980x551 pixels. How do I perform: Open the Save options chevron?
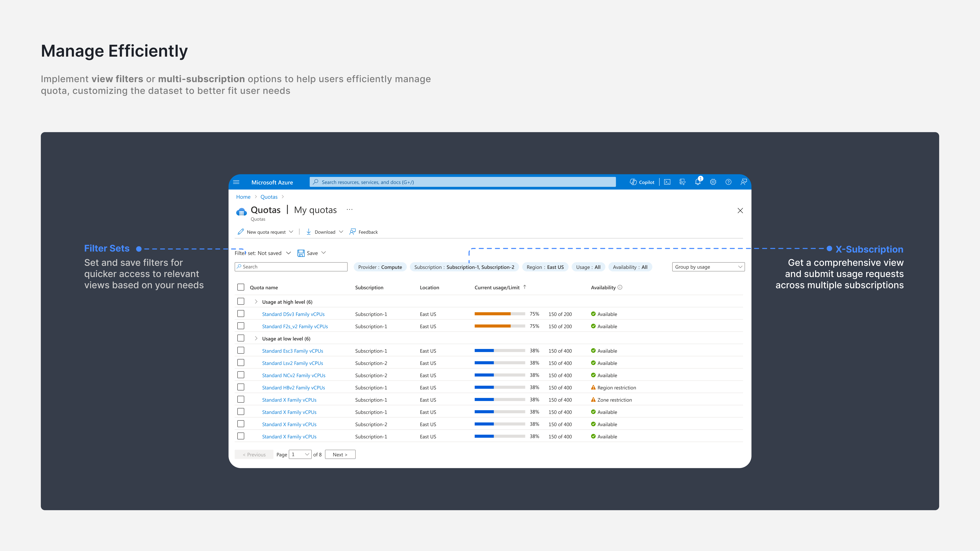coord(324,253)
